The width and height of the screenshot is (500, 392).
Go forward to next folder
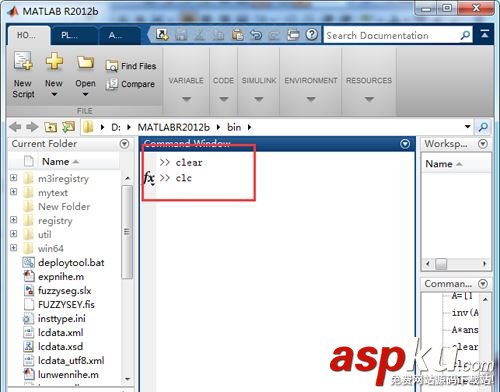pos(32,127)
